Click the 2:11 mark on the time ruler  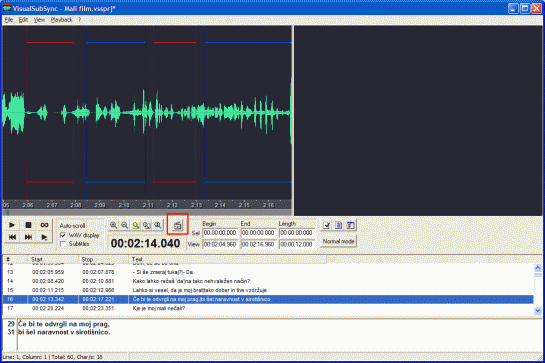(x=148, y=205)
